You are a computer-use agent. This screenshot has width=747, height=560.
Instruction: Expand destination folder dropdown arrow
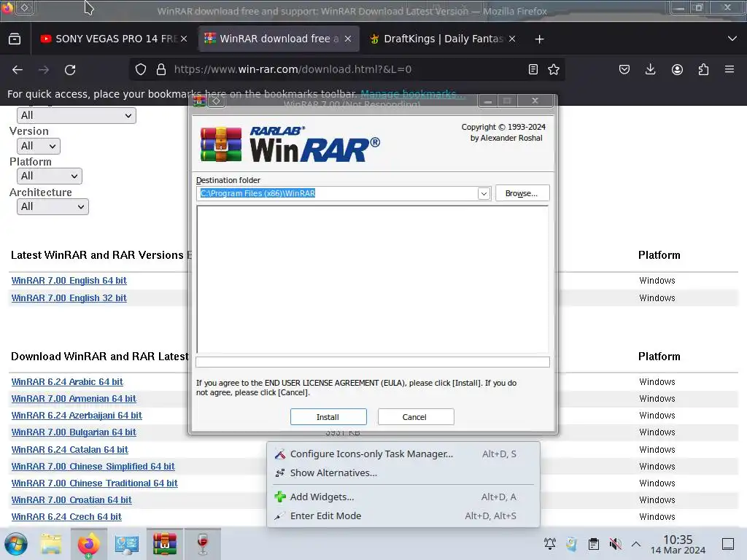pyautogui.click(x=484, y=193)
